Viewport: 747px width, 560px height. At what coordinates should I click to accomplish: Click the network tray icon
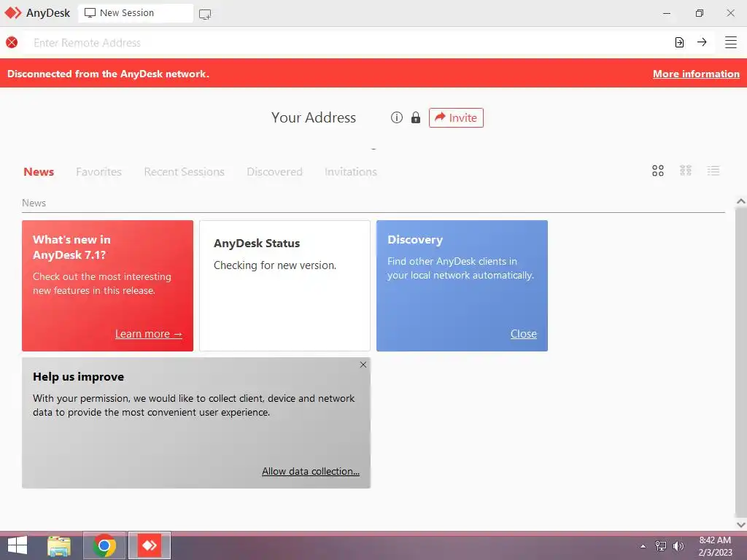click(661, 546)
